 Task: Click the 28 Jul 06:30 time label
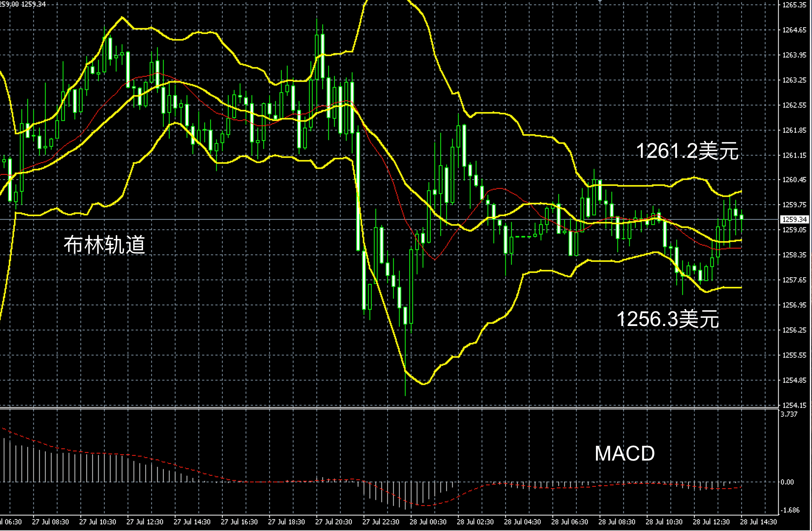click(x=569, y=522)
